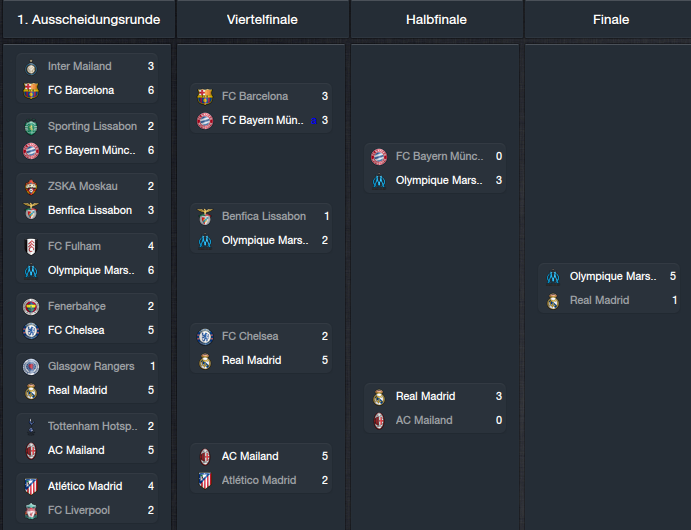Open Atlético Madrid in first round
This screenshot has height=530, width=691.
(85, 486)
